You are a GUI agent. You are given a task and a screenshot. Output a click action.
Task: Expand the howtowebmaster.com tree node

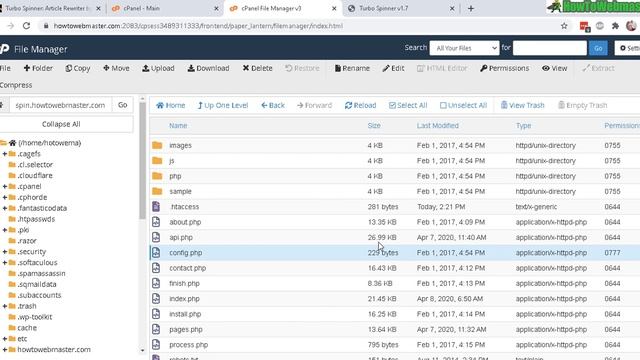(4, 350)
